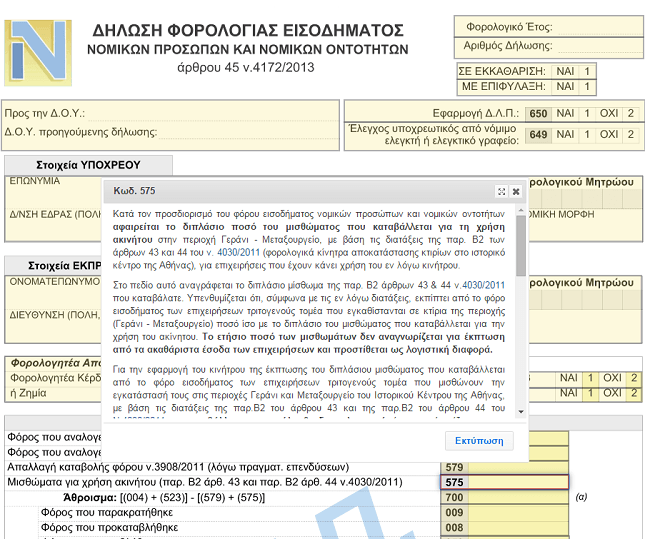Viewport: 645px width, 539px height.
Task: Select ΝΑΙ 1 in the Φορολογητέα Κέρδη row
Action: coord(578,378)
